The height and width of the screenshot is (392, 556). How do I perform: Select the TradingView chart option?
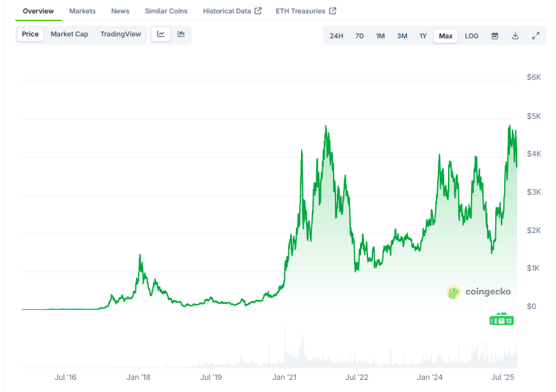point(121,34)
